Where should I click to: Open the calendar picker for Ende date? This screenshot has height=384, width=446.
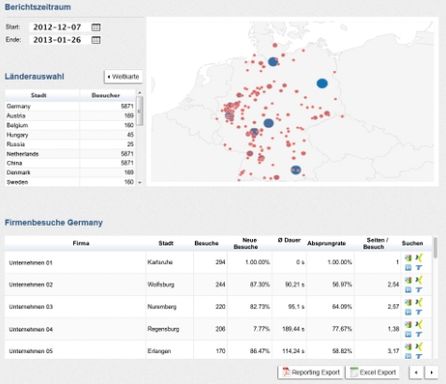[x=96, y=40]
